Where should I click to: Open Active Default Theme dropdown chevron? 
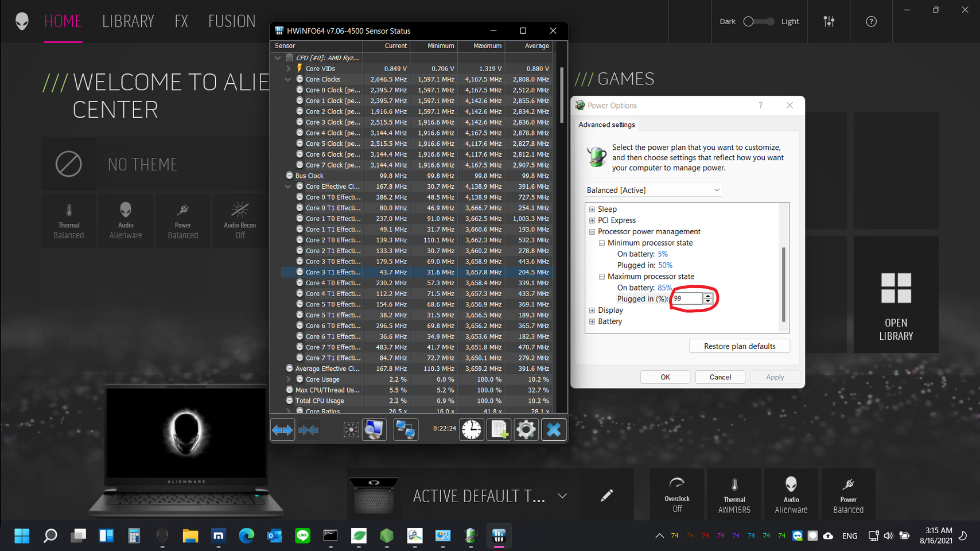coord(562,496)
